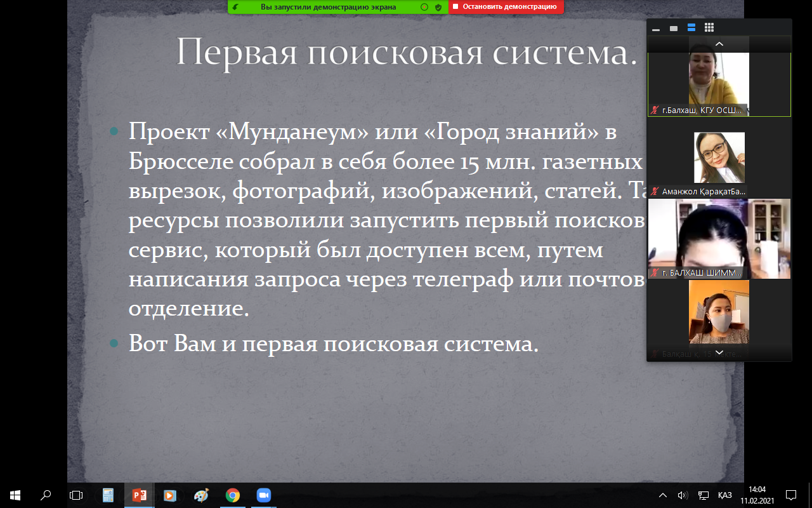The height and width of the screenshot is (508, 812).
Task: Open the Windows Start menu
Action: click(x=15, y=495)
